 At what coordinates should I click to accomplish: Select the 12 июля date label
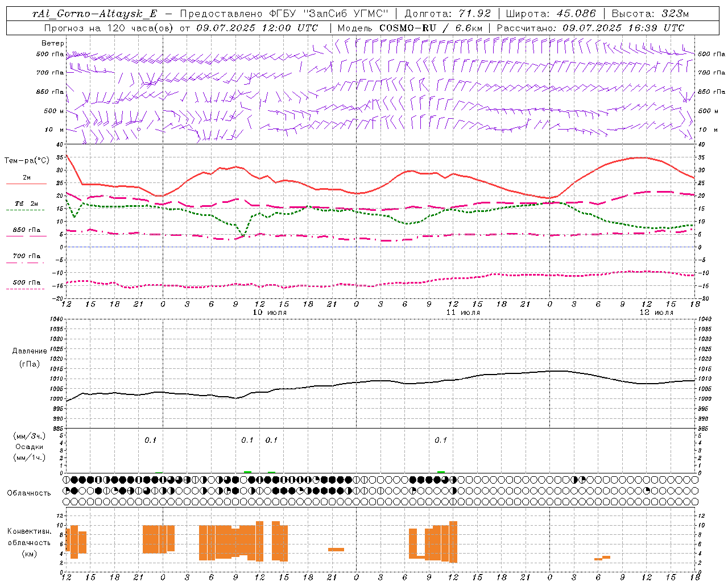pyautogui.click(x=656, y=313)
